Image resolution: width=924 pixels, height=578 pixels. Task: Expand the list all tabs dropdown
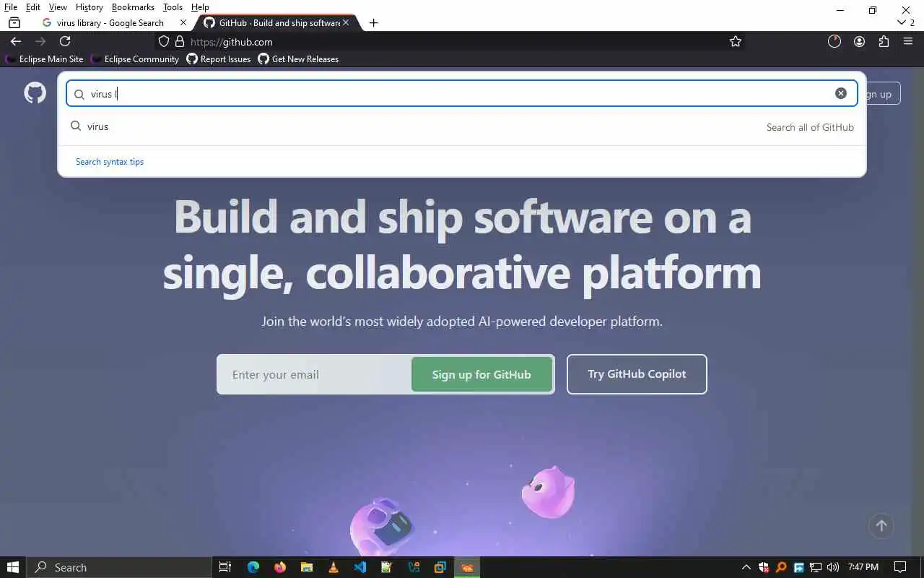click(x=905, y=22)
